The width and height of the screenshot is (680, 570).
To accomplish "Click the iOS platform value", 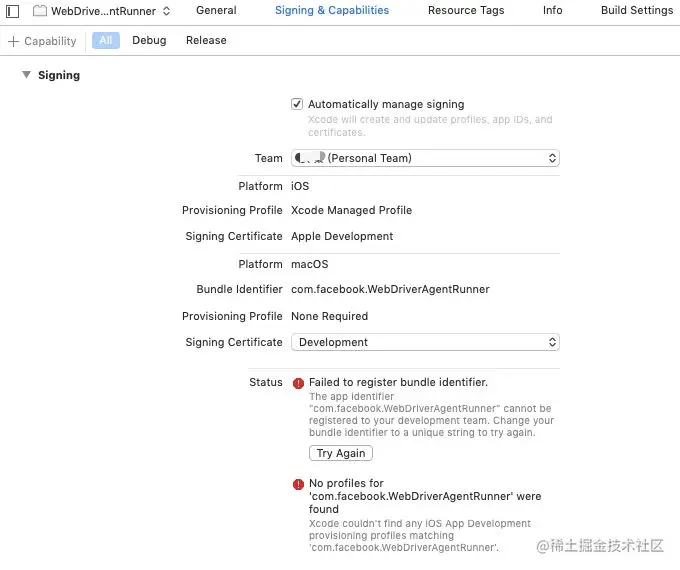I will coord(300,186).
